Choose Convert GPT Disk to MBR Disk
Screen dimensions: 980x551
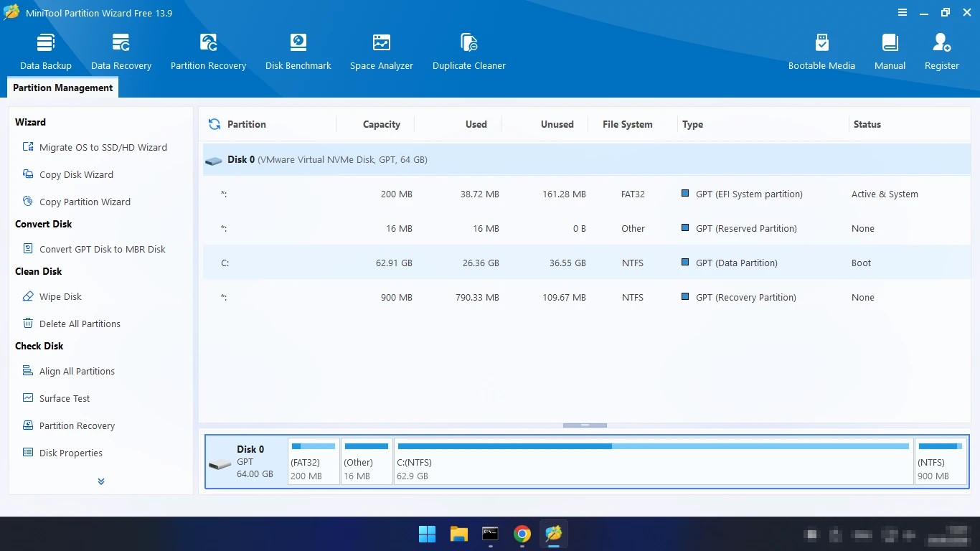tap(103, 249)
